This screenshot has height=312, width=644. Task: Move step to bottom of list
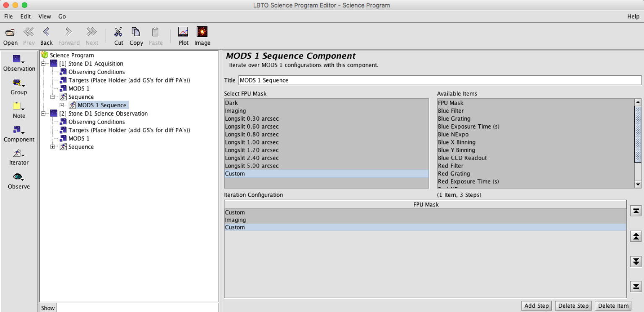tap(636, 287)
